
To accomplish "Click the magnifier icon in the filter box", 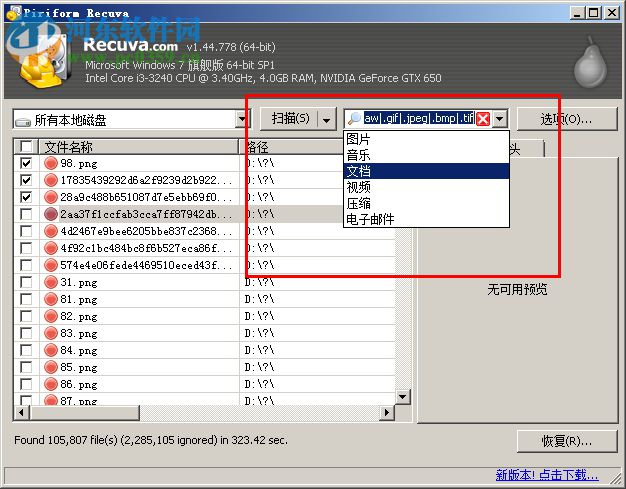I will click(x=354, y=119).
